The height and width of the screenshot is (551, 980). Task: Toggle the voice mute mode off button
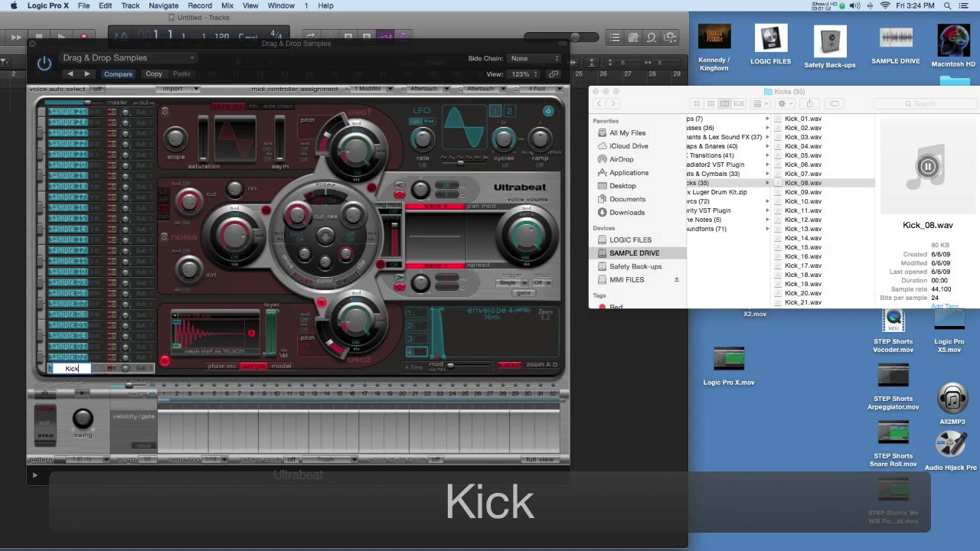point(436,460)
